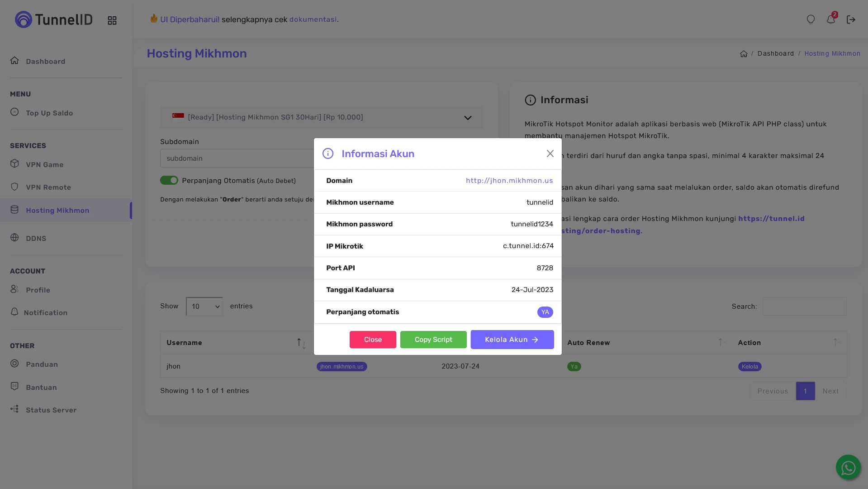Screen dimensions: 868x489
Task: Click the Bantuan help icon
Action: point(14,387)
